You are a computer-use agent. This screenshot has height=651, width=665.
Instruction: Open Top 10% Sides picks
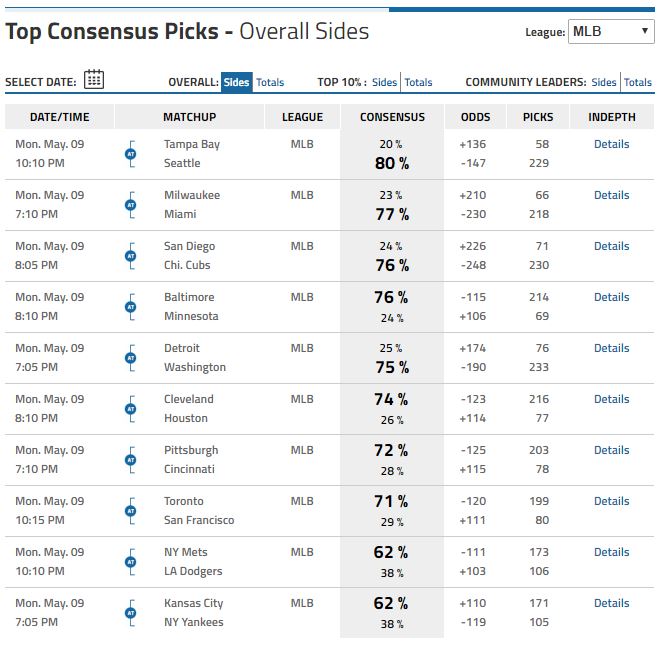(x=384, y=82)
